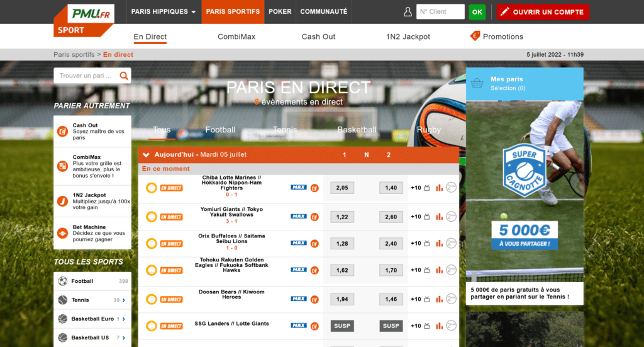Select odds 1,70 for Fukuoka Softbank Hawks
Image resolution: width=644 pixels, height=347 pixels.
tap(391, 270)
